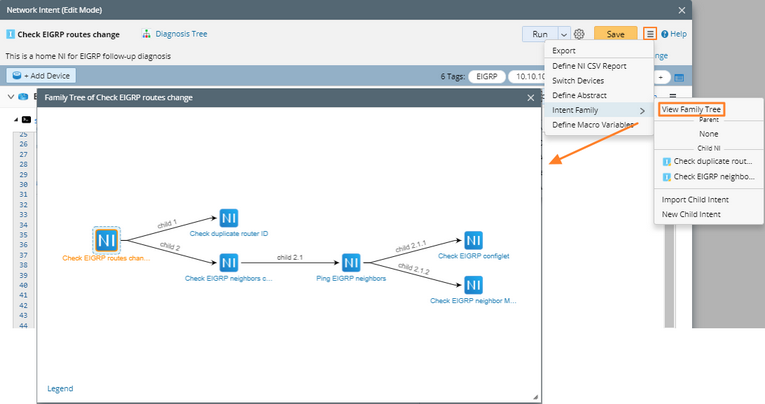Choose Switch Devices menu item
The width and height of the screenshot is (765, 404).
578,81
